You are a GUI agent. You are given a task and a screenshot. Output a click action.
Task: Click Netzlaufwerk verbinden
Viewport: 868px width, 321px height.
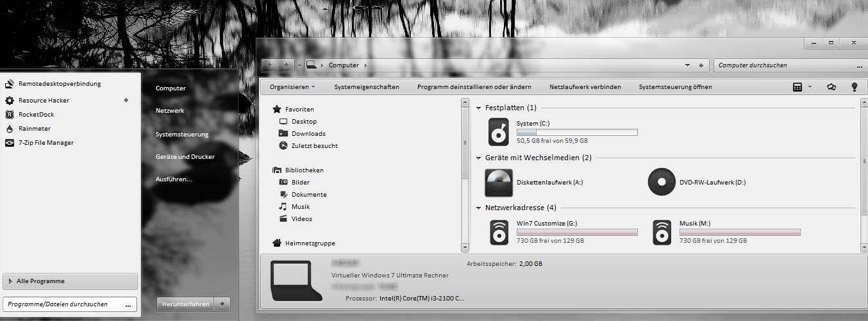585,87
